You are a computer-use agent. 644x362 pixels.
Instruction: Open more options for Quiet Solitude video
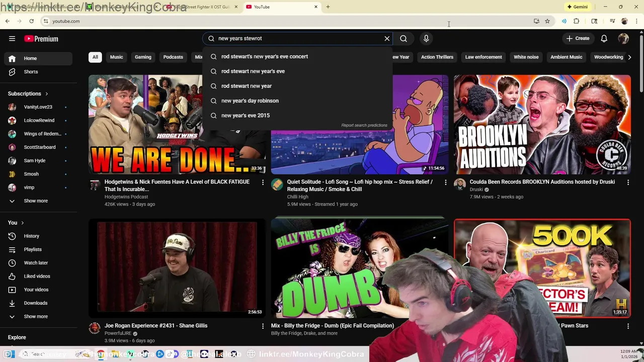coord(445,182)
